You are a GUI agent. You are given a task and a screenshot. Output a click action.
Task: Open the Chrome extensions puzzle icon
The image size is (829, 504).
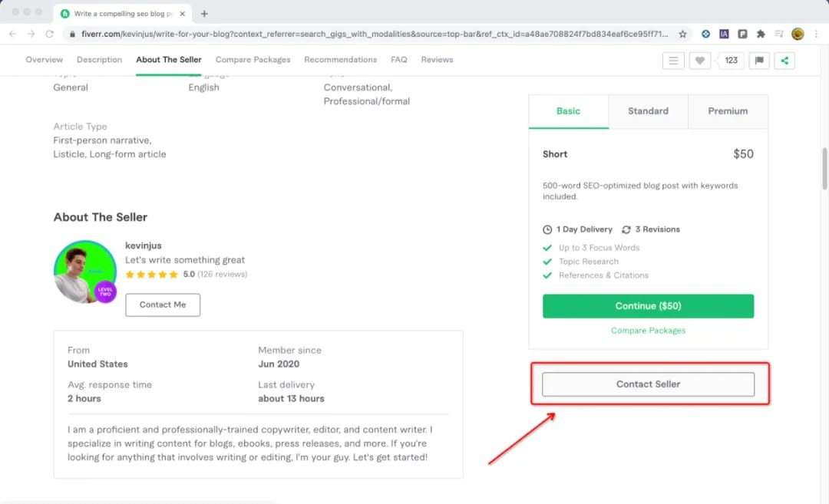[761, 34]
